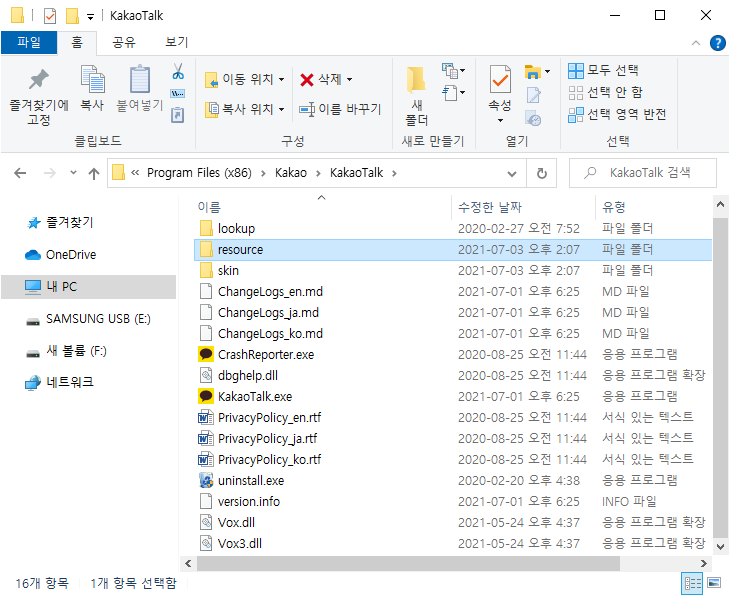Image resolution: width=730 pixels, height=596 pixels.
Task: Click the 붙여넣기 (Paste) clipboard icon
Action: pyautogui.click(x=140, y=88)
